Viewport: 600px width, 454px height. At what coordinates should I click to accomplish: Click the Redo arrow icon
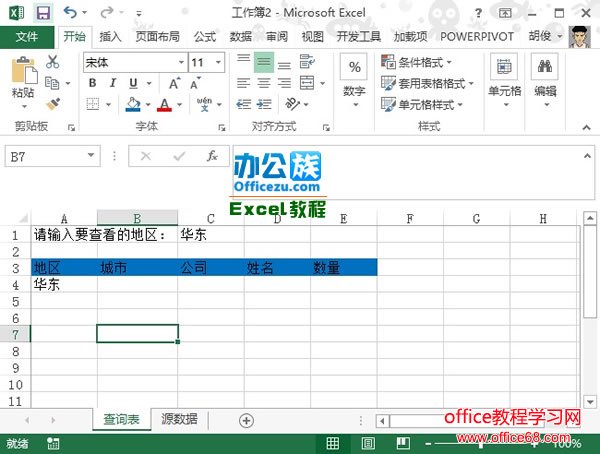click(106, 13)
